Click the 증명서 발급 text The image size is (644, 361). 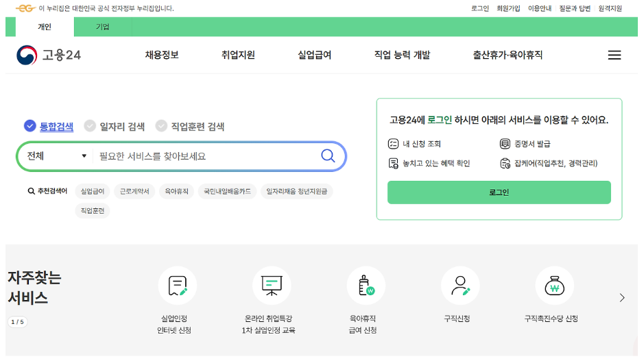(532, 144)
